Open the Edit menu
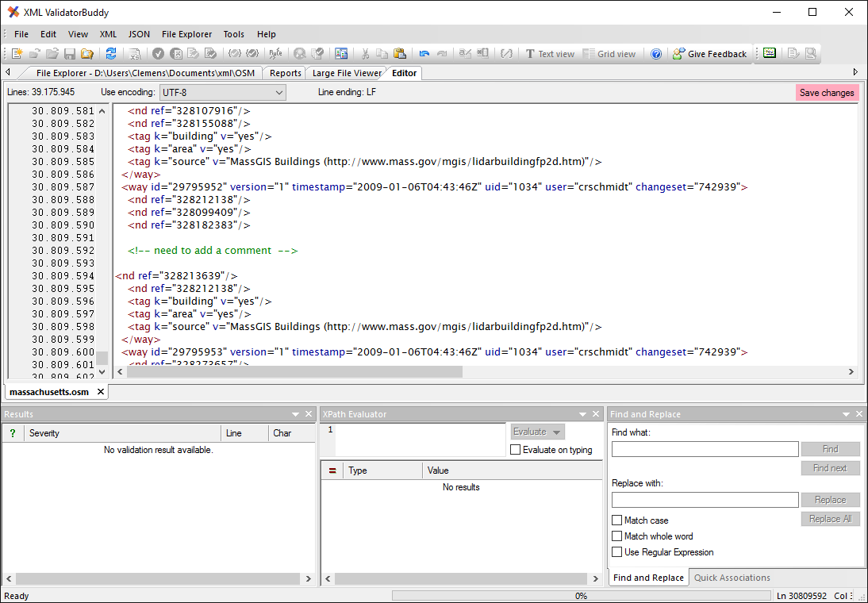Screen dimensions: 868x603 (48, 34)
